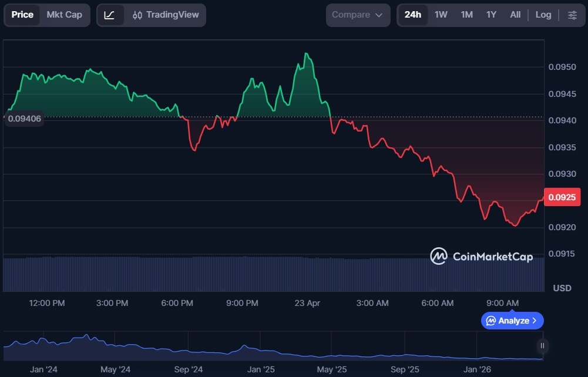Switch to TradingView candlestick chart

pyautogui.click(x=165, y=15)
